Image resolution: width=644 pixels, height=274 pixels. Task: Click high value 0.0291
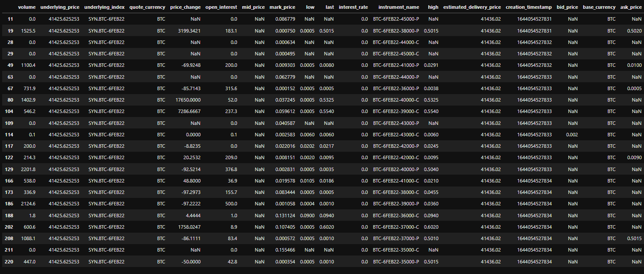click(x=431, y=65)
